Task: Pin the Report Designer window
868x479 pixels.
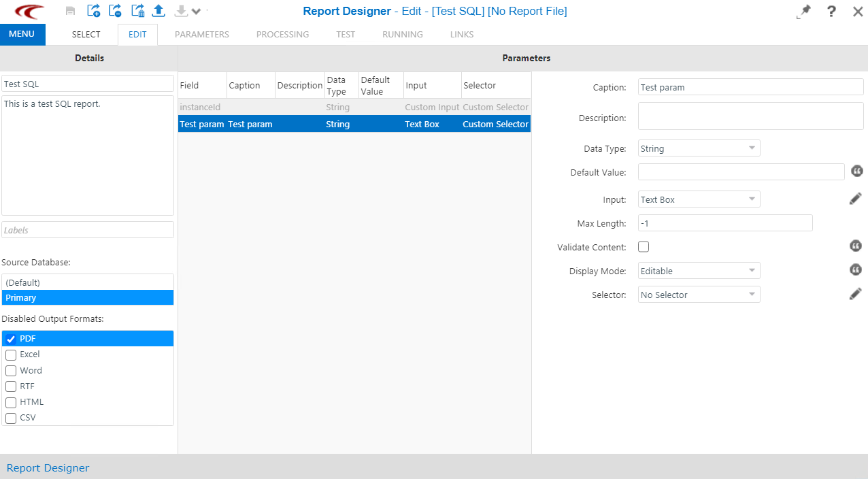Action: (803, 12)
